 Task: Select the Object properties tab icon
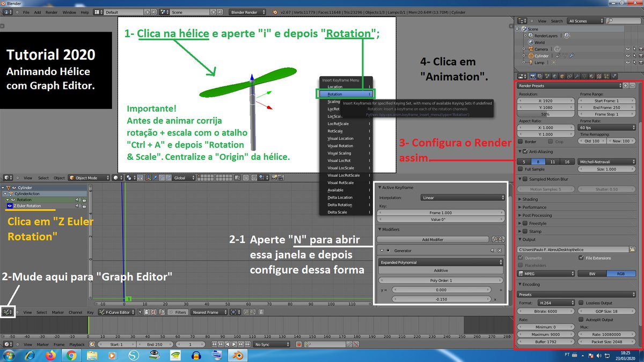coord(561,76)
